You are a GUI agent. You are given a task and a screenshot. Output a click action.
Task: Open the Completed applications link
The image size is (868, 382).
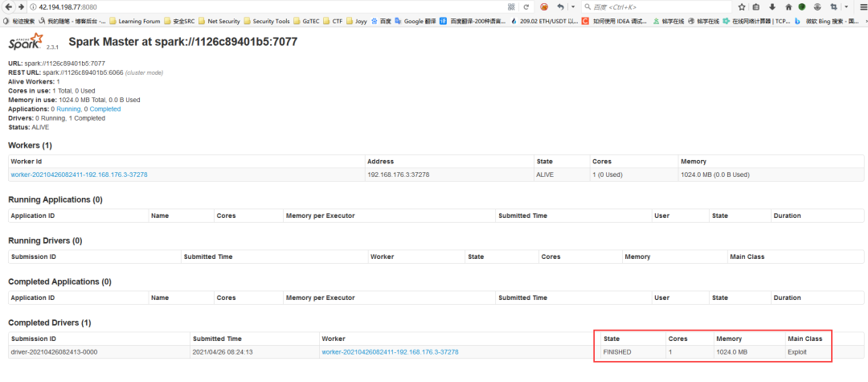(x=105, y=109)
